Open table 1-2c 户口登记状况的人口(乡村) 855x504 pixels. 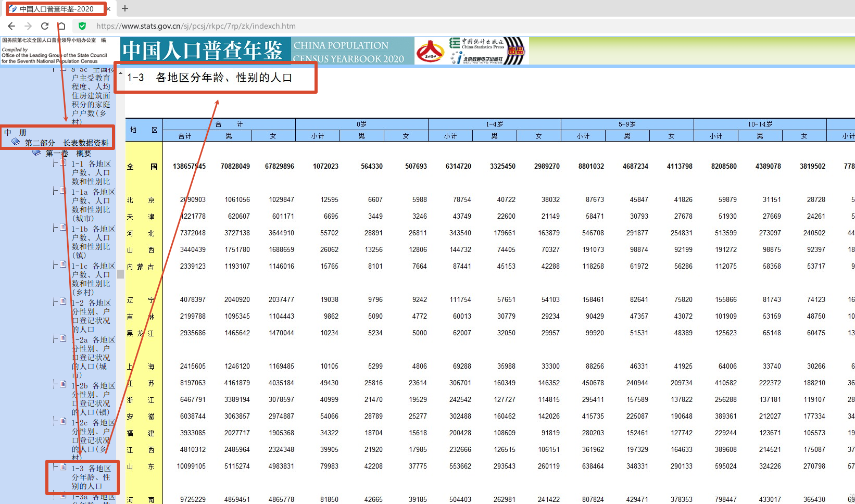[93, 440]
